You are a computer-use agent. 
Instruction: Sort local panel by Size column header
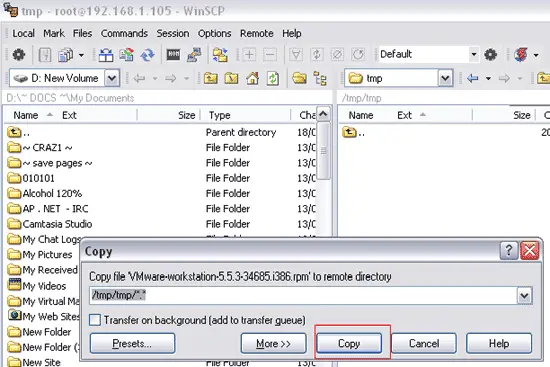pyautogui.click(x=186, y=115)
